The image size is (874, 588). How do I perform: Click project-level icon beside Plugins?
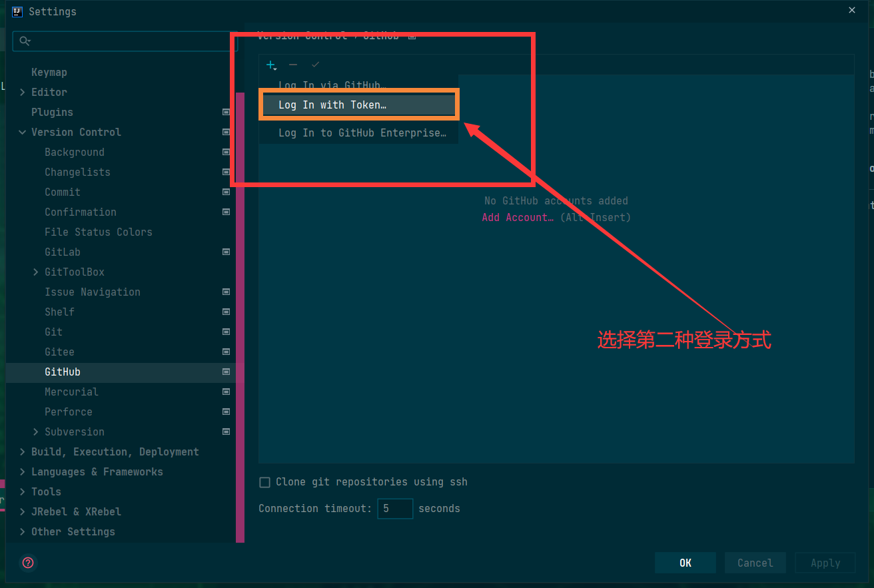226,112
